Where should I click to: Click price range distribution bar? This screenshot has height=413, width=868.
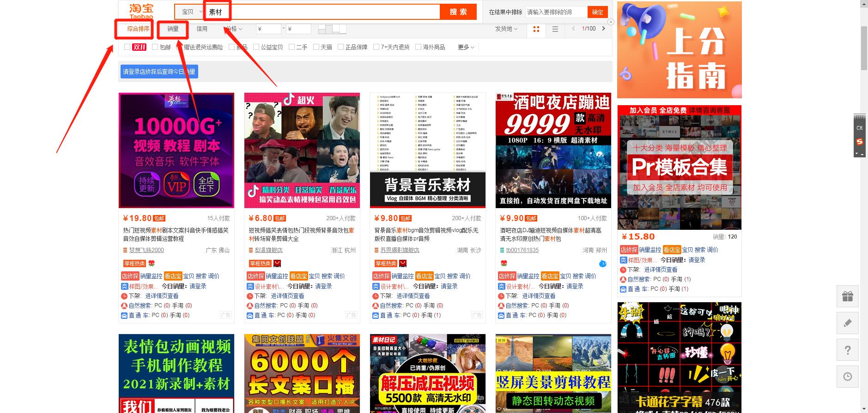[x=332, y=29]
